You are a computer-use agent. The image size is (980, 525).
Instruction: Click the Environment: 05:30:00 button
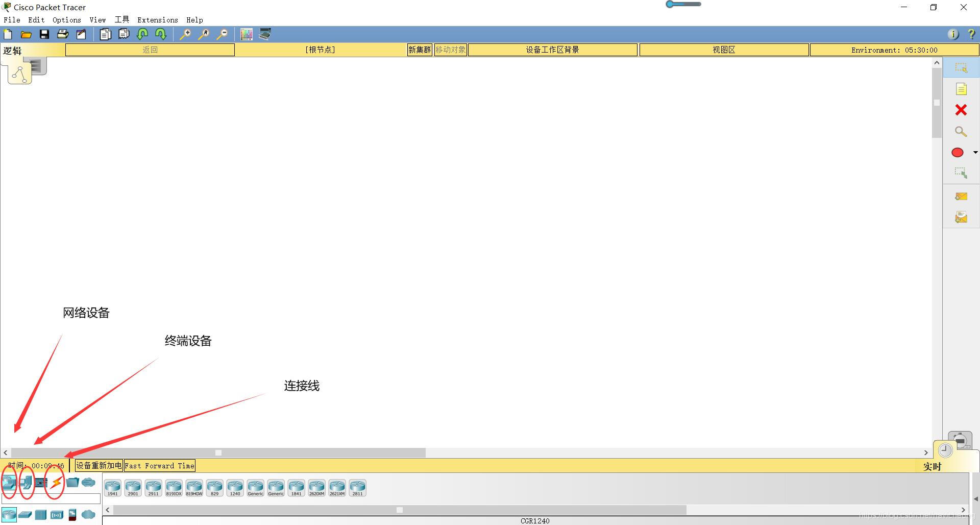point(894,50)
